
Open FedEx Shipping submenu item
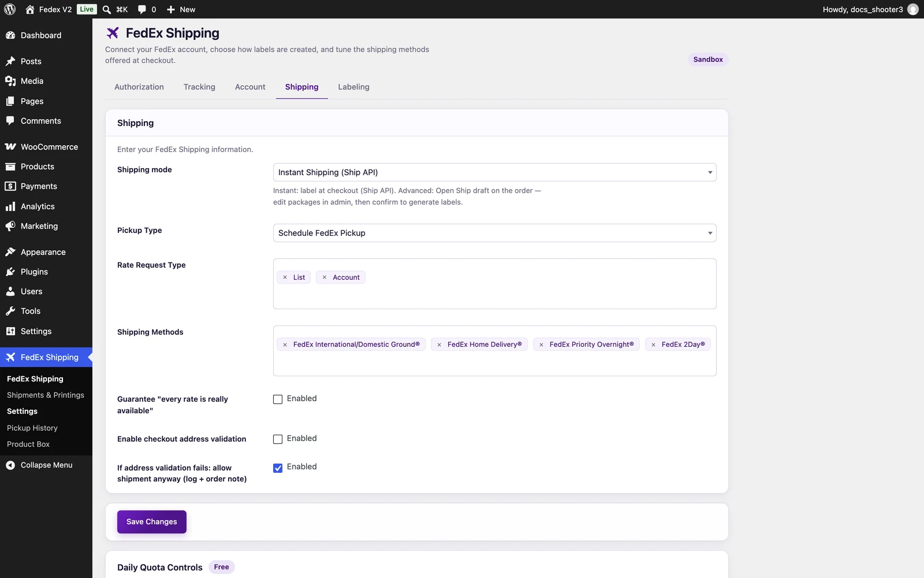click(x=35, y=379)
